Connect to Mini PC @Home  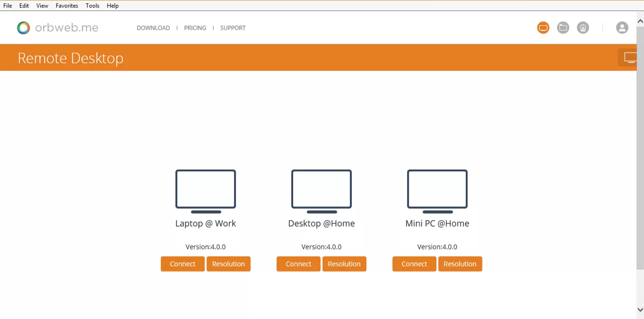(x=414, y=264)
